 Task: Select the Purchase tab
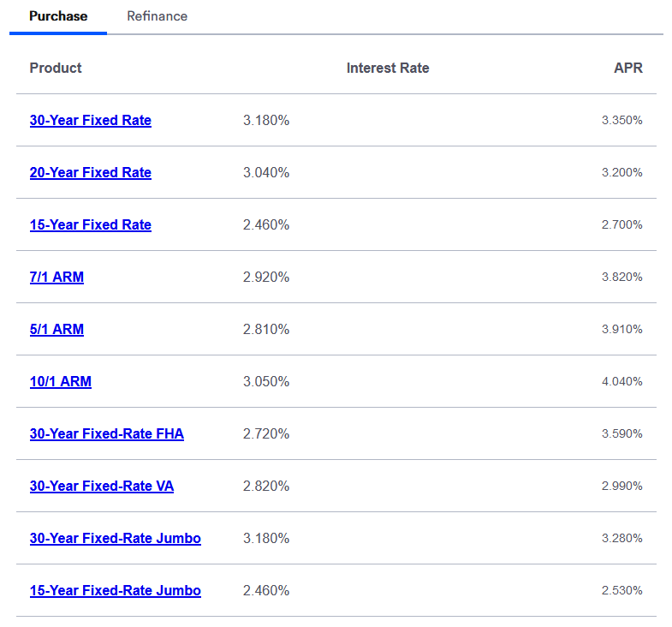[58, 16]
